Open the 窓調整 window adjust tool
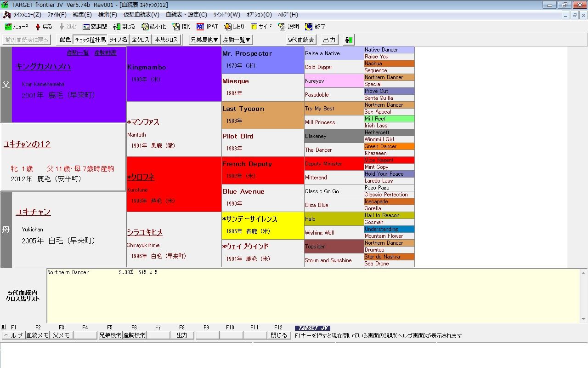 pyautogui.click(x=95, y=27)
